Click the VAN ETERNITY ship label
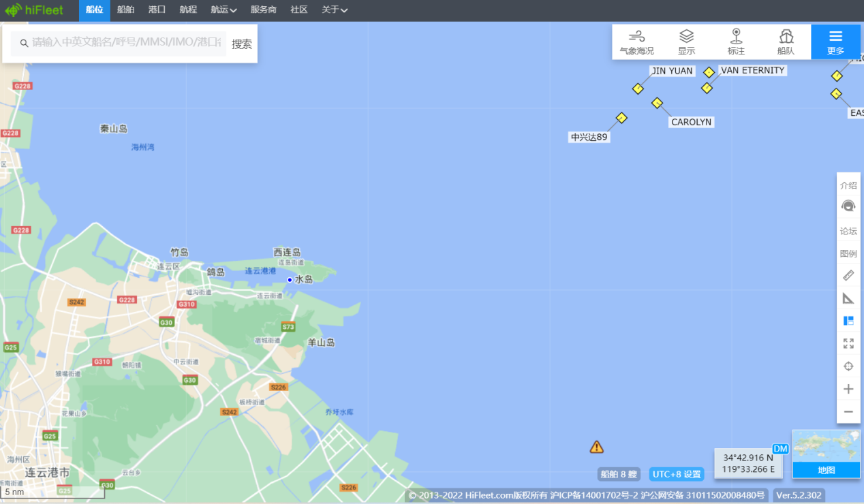The image size is (864, 504). [x=753, y=70]
